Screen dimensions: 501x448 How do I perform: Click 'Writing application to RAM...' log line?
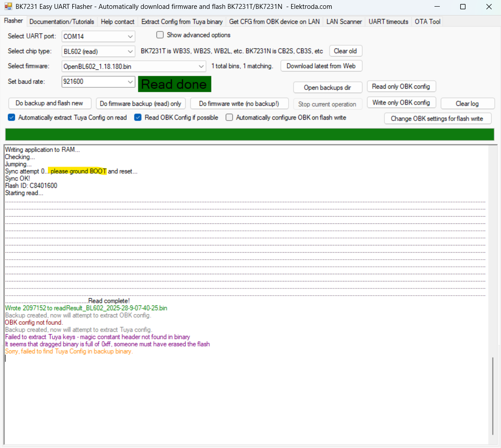(42, 149)
